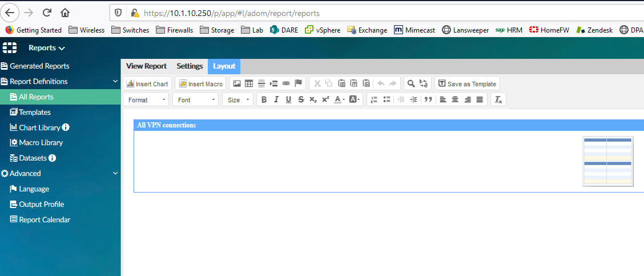
Task: Insert a horizontal line
Action: tap(261, 83)
